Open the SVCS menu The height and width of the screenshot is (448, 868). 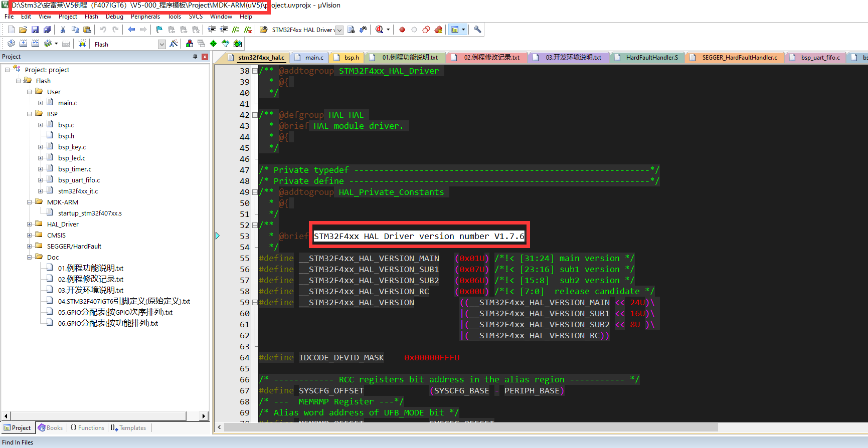tap(196, 17)
